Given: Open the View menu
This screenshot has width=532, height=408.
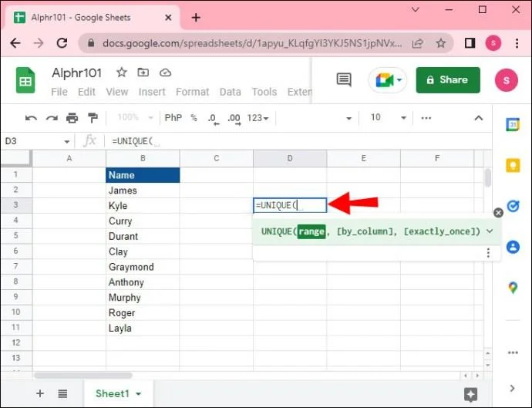Looking at the screenshot, I should [117, 92].
